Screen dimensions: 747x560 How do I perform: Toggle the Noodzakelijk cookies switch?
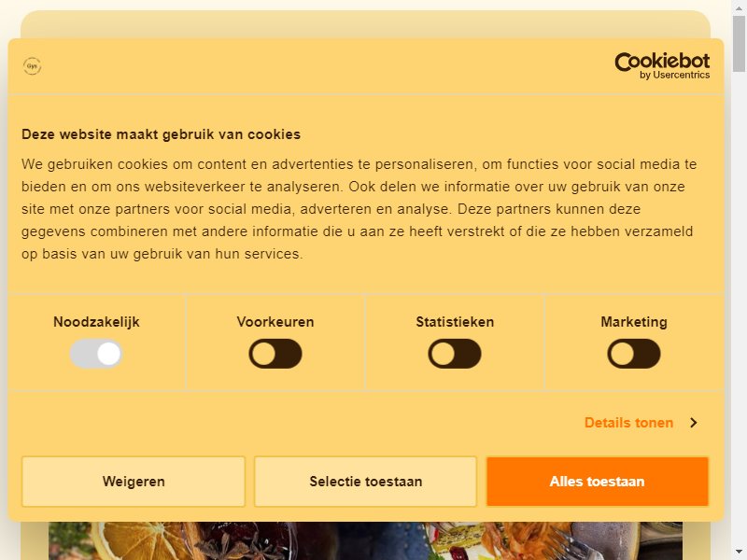96,354
